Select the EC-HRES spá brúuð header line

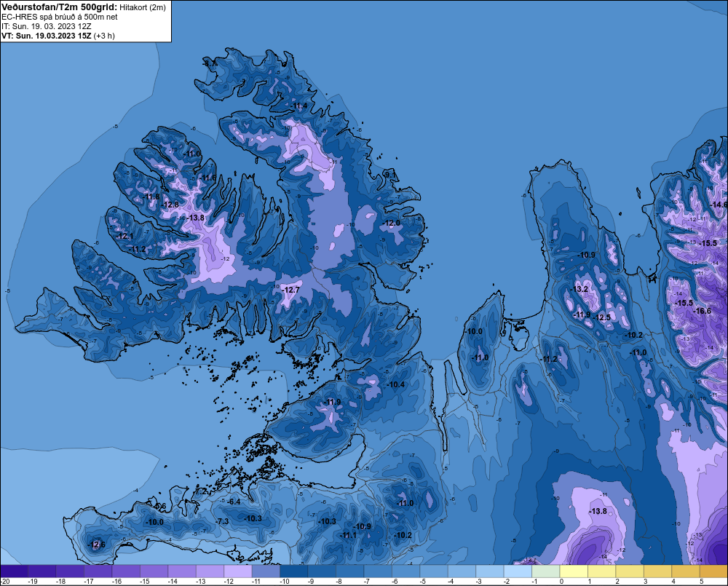tap(60, 17)
